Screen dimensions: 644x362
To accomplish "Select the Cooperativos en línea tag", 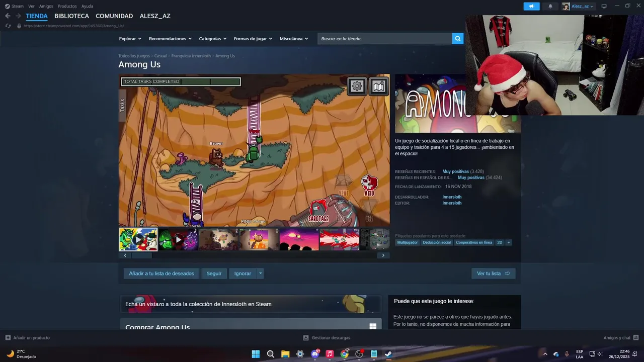I will pyautogui.click(x=474, y=242).
